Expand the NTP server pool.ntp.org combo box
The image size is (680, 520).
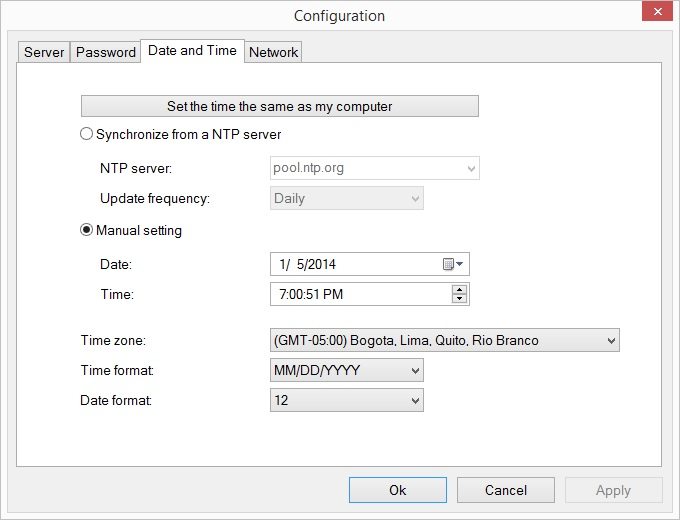375,168
